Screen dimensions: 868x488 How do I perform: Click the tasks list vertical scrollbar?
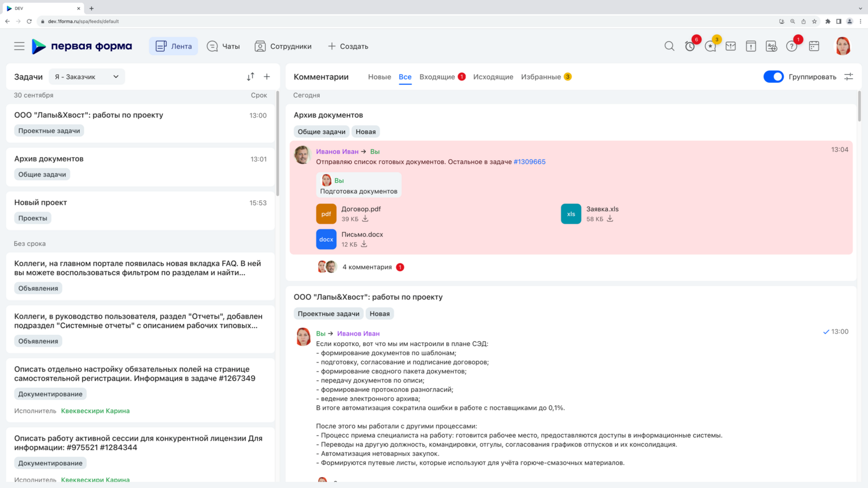point(277,144)
